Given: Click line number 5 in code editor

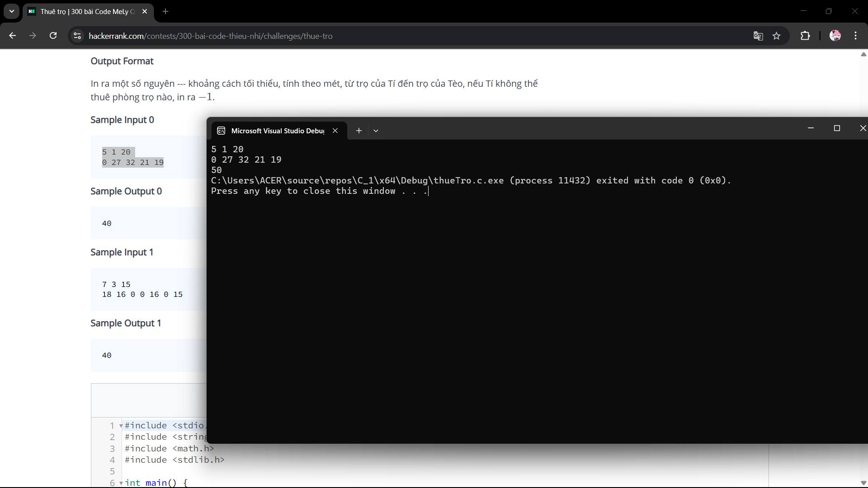Looking at the screenshot, I should (x=112, y=471).
